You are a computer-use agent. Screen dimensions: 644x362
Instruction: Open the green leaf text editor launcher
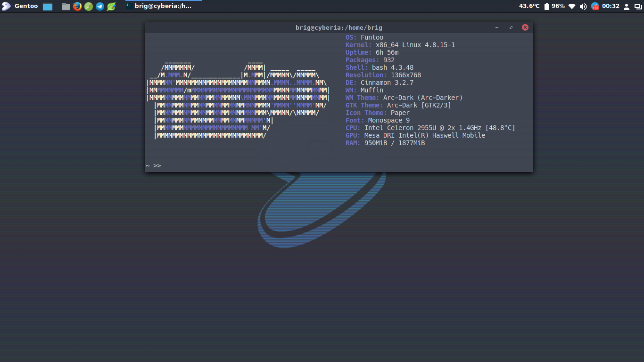click(x=111, y=7)
